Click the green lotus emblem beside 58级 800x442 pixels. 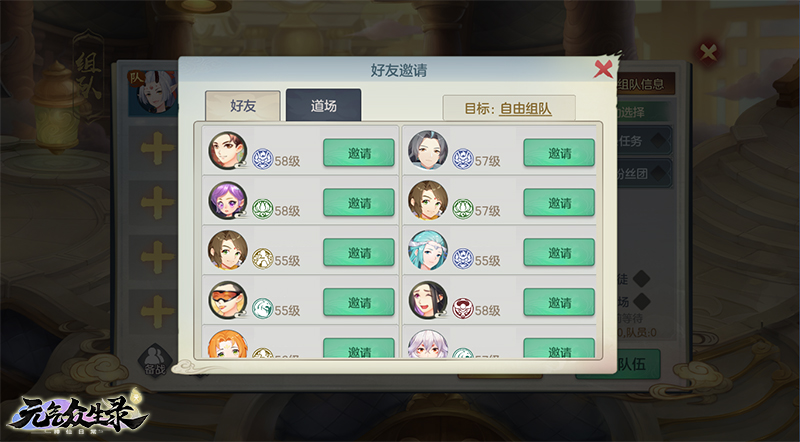coord(263,209)
